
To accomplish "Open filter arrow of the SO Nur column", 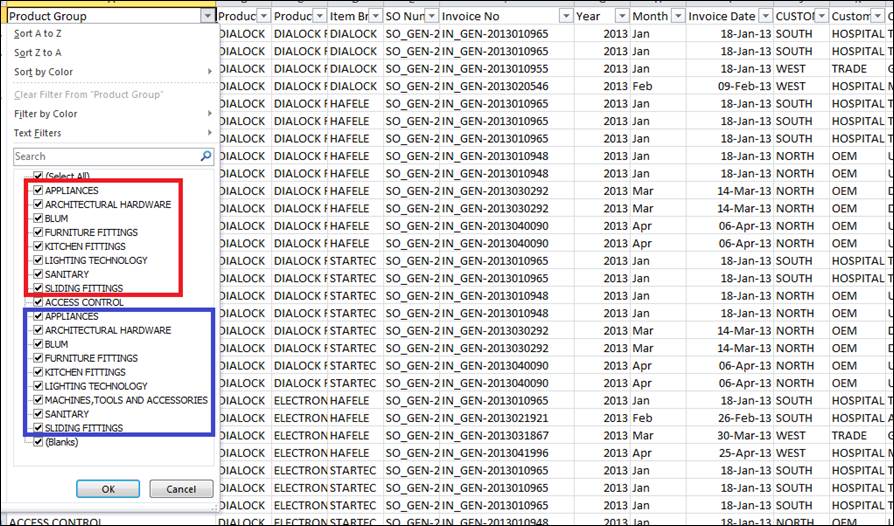I will (432, 16).
